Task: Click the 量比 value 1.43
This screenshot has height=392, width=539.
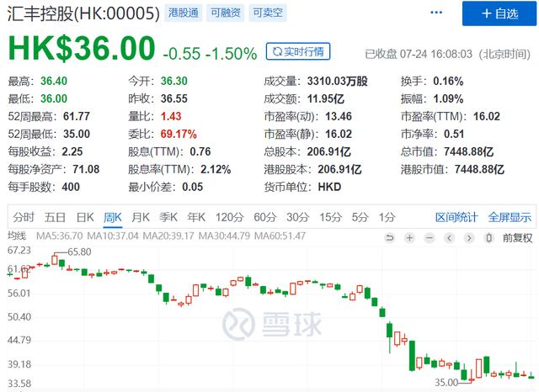Action: pyautogui.click(x=171, y=116)
